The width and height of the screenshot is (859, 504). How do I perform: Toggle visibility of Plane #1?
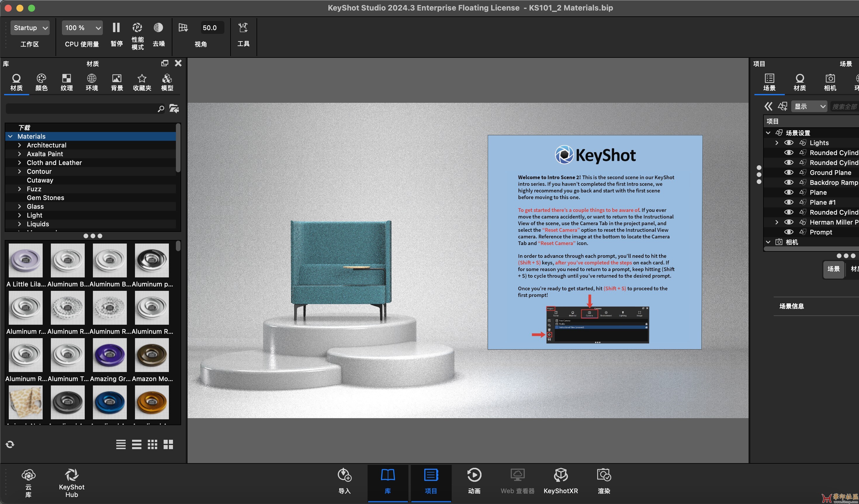(789, 202)
